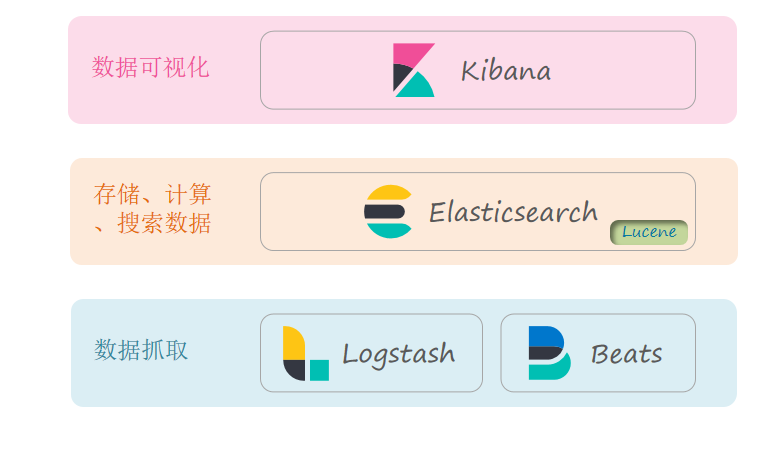The height and width of the screenshot is (450, 784).
Task: Click the "Beats" text label
Action: (x=626, y=354)
